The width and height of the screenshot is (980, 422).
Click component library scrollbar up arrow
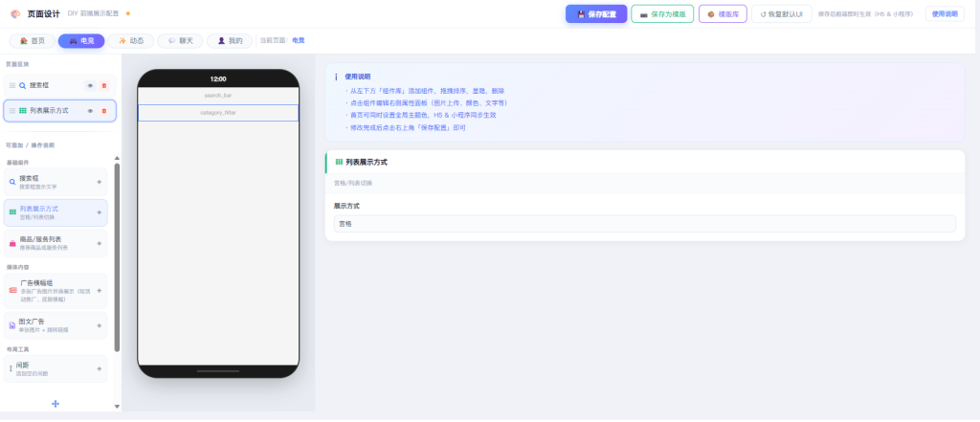(117, 158)
